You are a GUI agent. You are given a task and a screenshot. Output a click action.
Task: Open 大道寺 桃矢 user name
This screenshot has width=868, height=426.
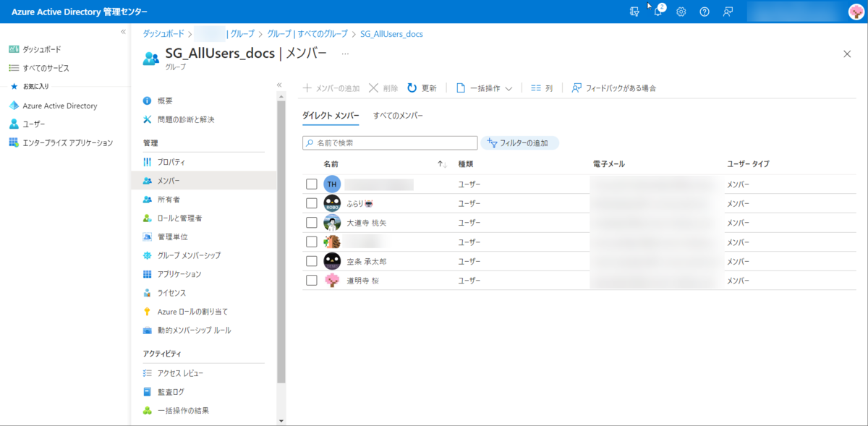click(x=367, y=223)
